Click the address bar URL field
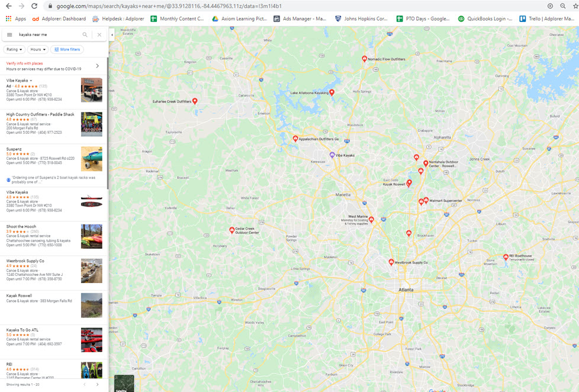 [x=169, y=6]
